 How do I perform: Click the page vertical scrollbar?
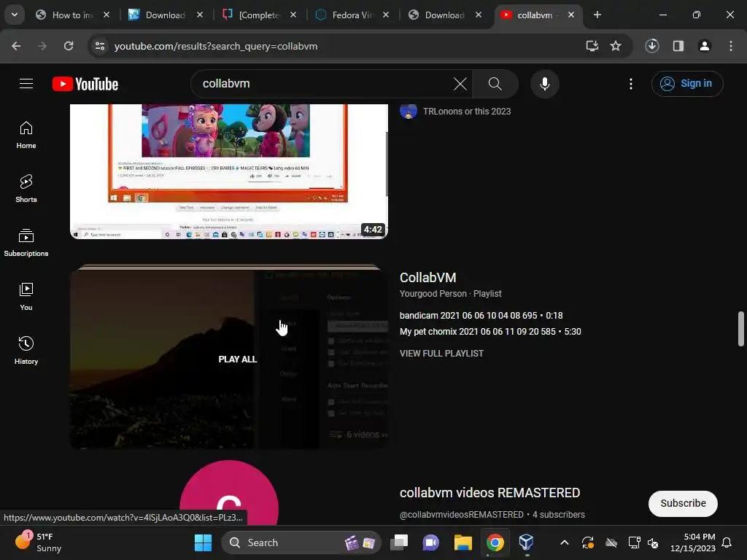click(741, 329)
